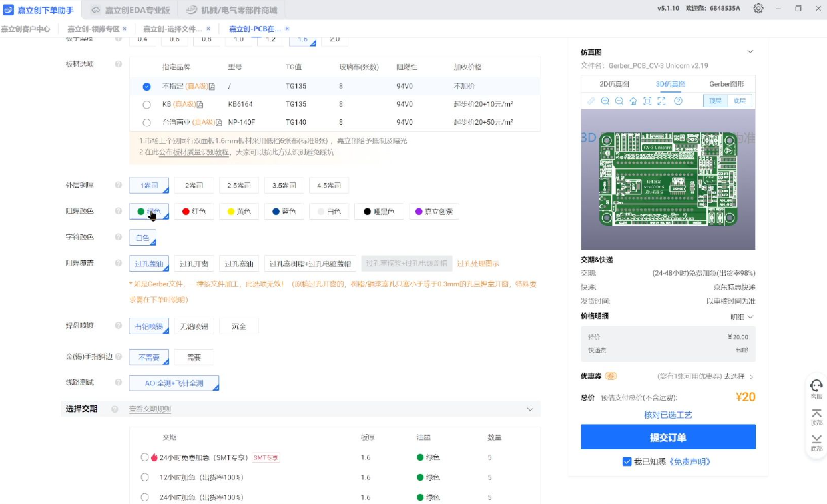Select the KB KB6164 material radio
The width and height of the screenshot is (827, 504).
(146, 105)
